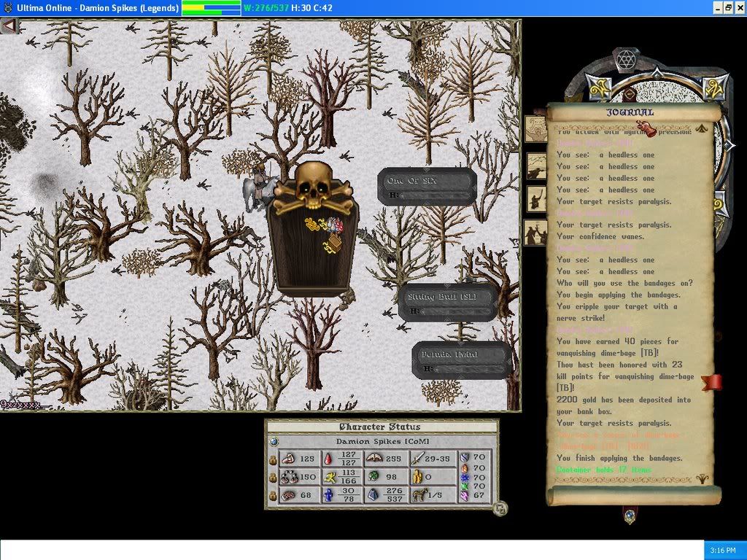This screenshot has width=747, height=560.
Task: Click the green and blue status bars in title
Action: coord(212,7)
